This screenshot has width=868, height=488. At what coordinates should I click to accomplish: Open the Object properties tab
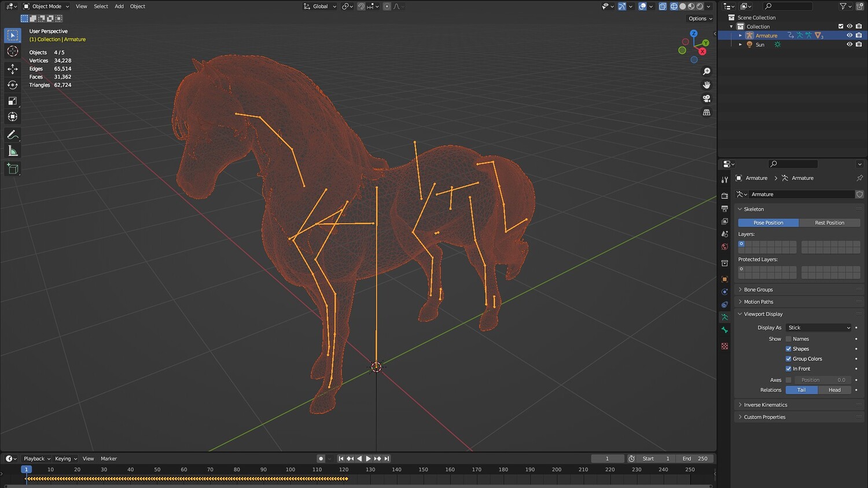pyautogui.click(x=724, y=279)
